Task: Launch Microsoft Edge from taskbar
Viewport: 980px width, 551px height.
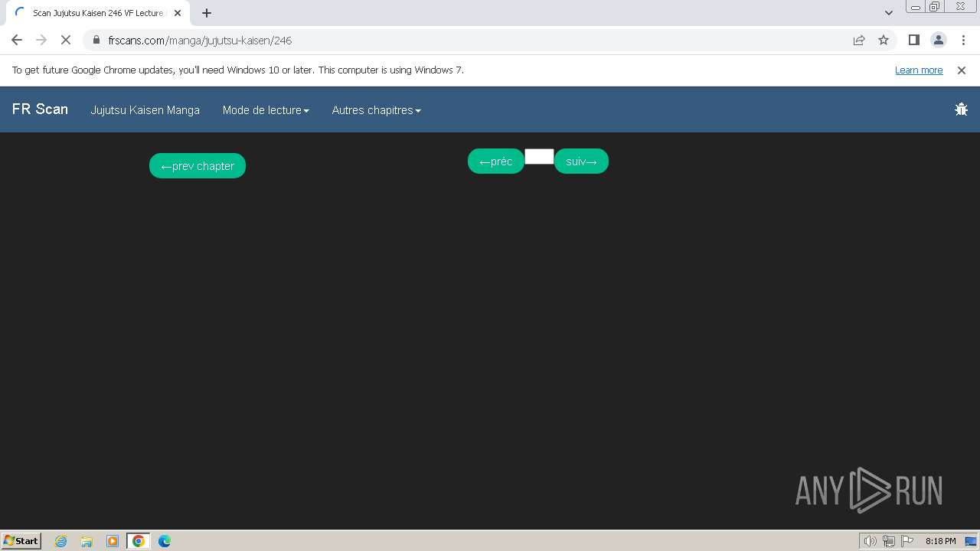Action: coord(165,541)
